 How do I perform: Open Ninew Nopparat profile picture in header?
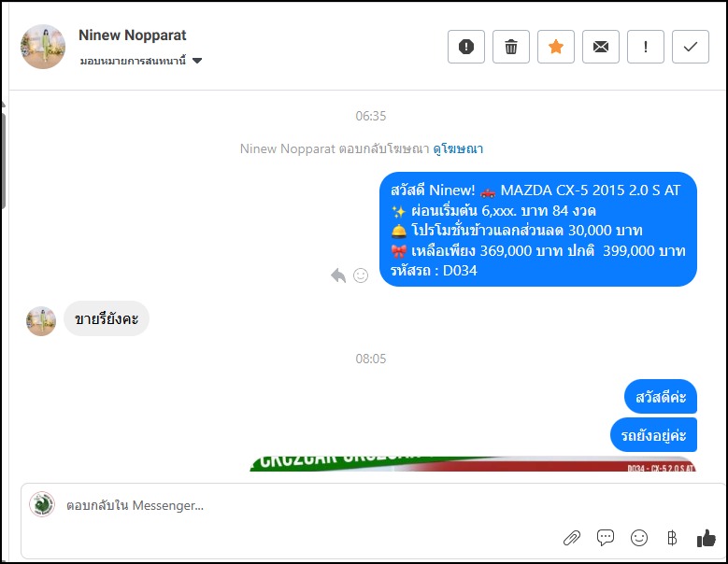click(43, 47)
